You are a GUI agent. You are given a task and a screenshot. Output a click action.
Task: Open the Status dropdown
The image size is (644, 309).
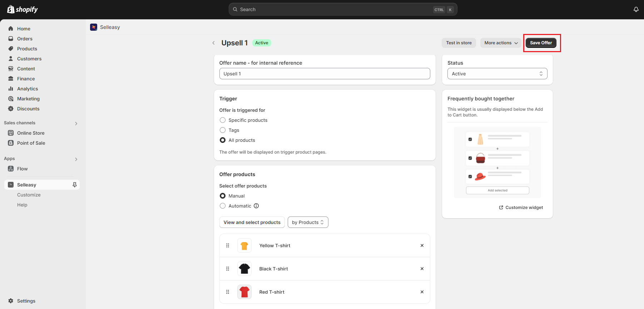497,74
